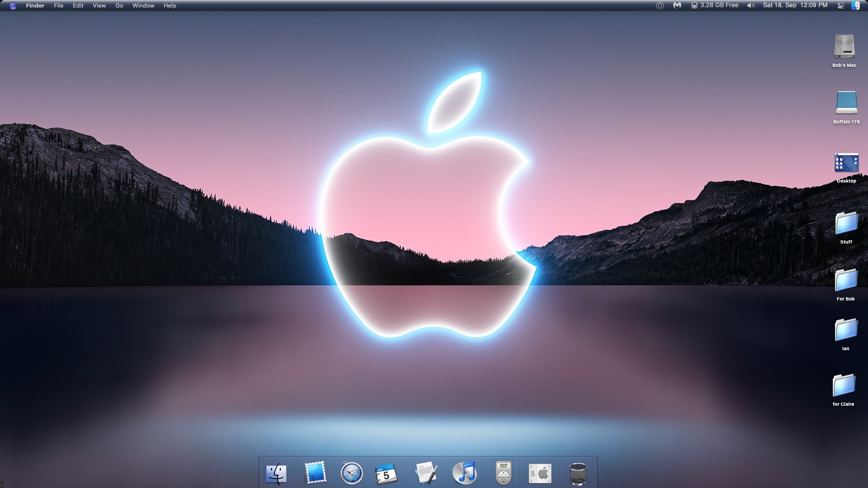Launch DVD Player from the Dock

click(503, 473)
